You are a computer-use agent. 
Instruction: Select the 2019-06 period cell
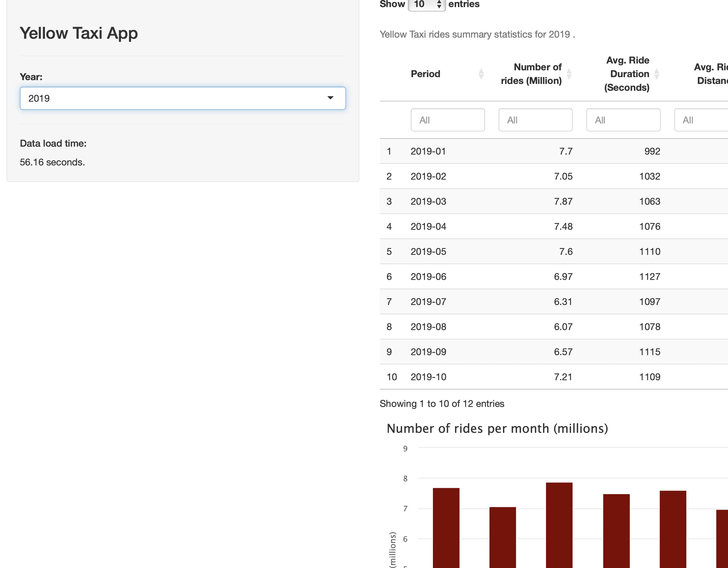(x=428, y=276)
